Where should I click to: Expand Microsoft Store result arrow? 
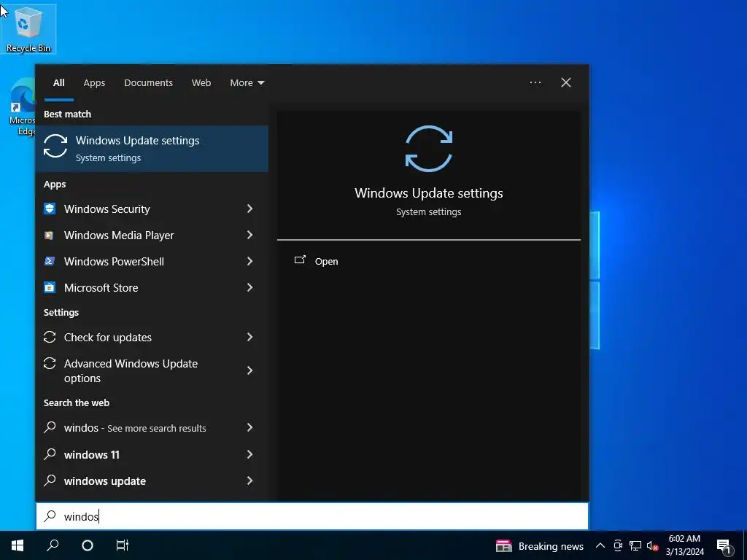pos(249,287)
